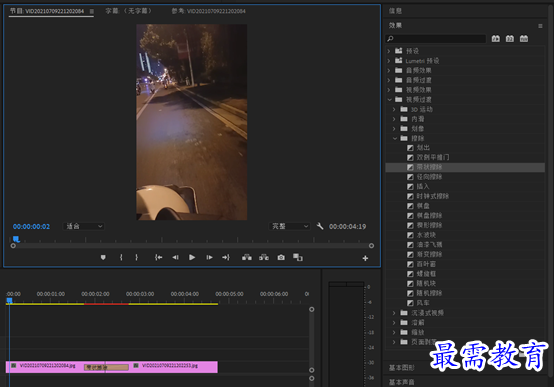Select the 百叶窗 transition

click(426, 264)
